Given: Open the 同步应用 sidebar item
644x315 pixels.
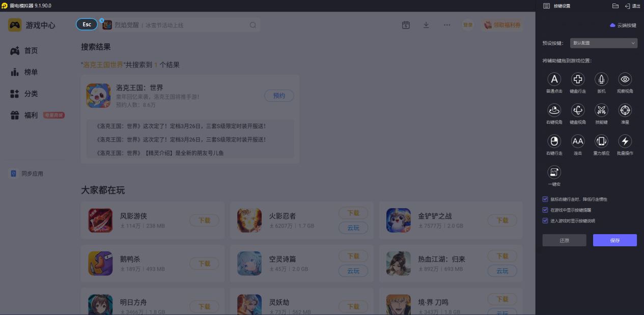Looking at the screenshot, I should coord(28,173).
